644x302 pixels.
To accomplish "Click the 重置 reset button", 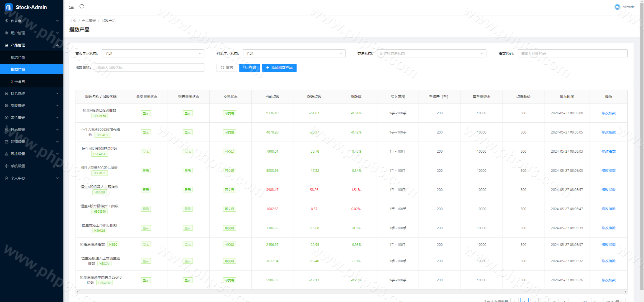I will 226,68.
